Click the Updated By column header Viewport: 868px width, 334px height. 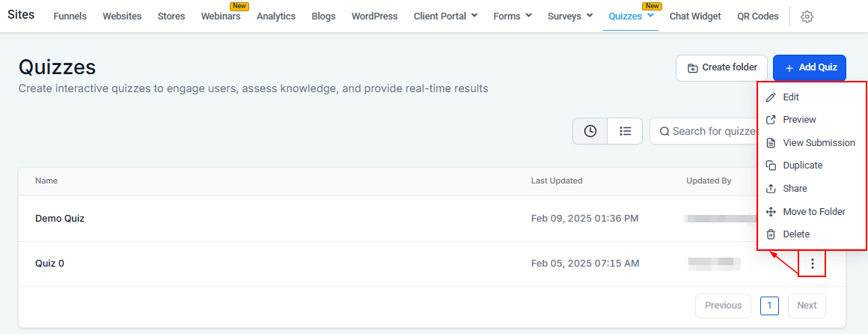[x=709, y=180]
